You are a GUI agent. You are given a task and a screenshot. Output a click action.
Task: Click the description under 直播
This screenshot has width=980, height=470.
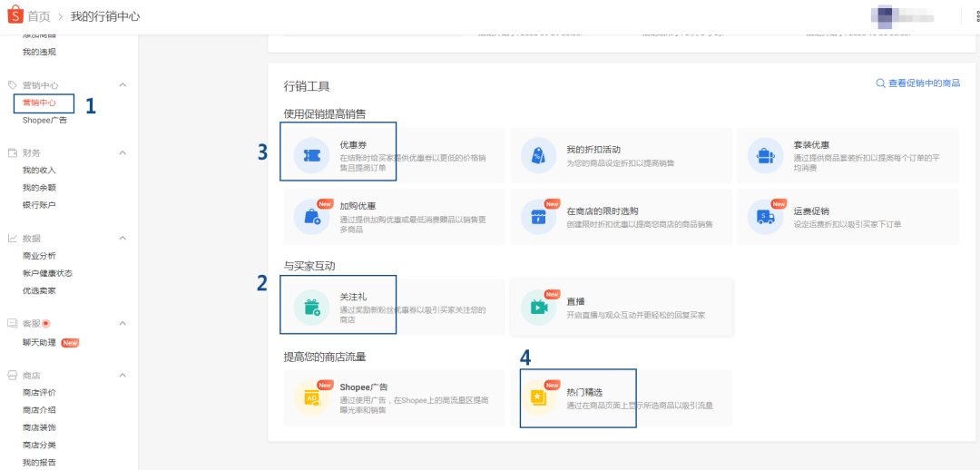click(635, 314)
